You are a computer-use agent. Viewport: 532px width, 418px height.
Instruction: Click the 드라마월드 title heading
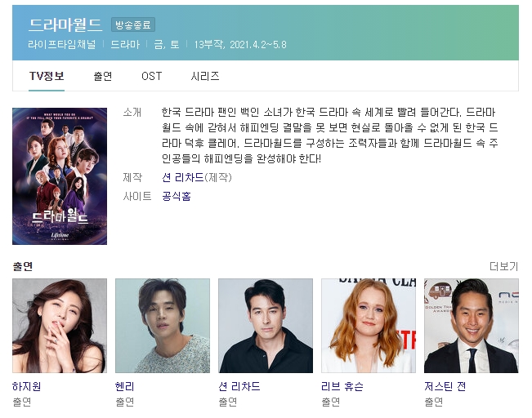coord(65,24)
